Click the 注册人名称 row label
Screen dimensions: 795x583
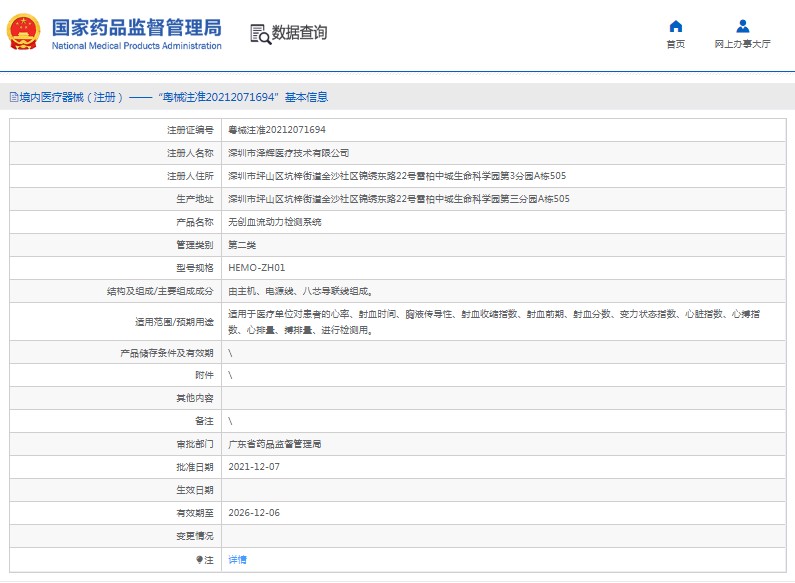[x=190, y=153]
